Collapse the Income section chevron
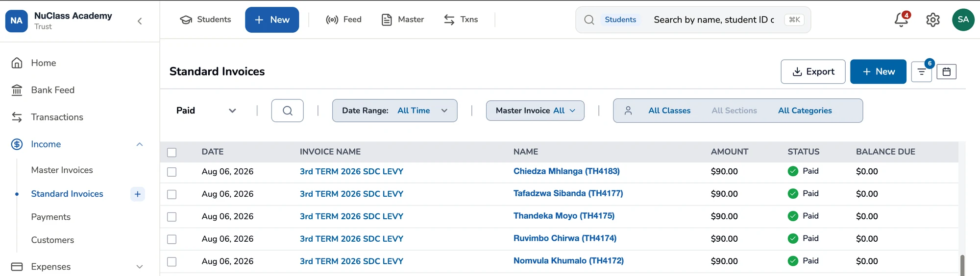This screenshot has height=276, width=980. 140,144
